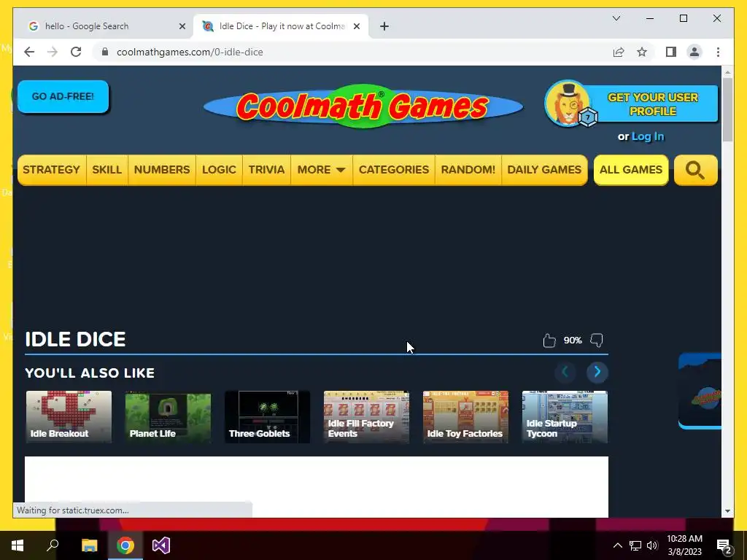Close the Idle Dice tab

356,26
